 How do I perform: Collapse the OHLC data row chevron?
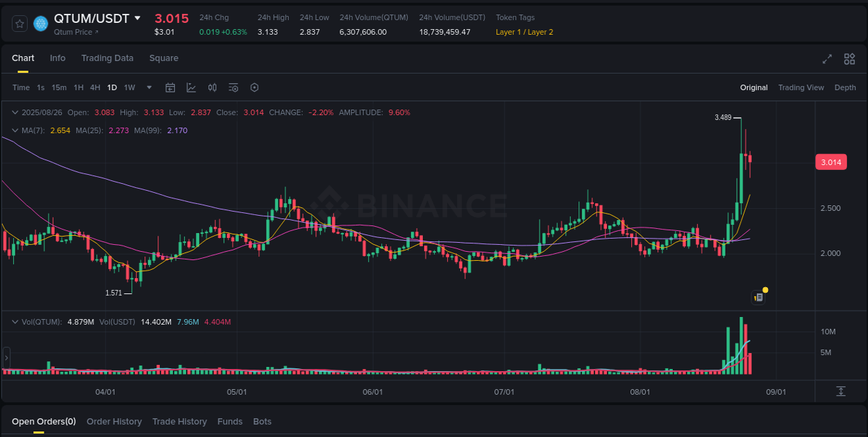(x=15, y=112)
